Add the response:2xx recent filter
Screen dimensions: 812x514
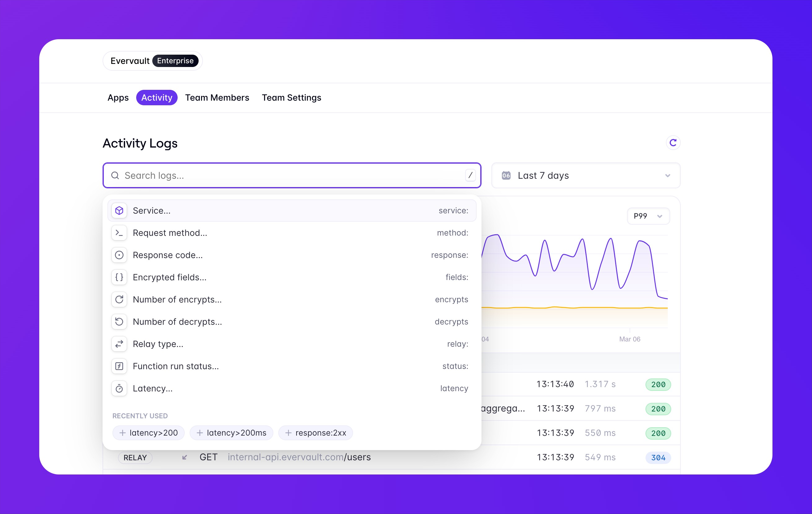click(315, 433)
